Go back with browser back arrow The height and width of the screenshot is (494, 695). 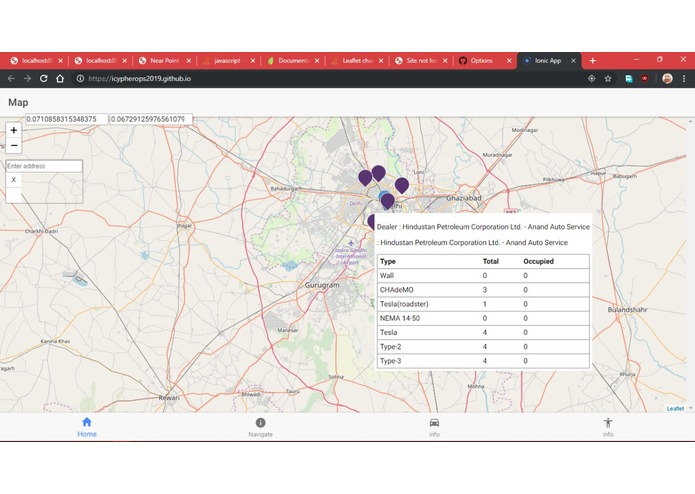(11, 78)
